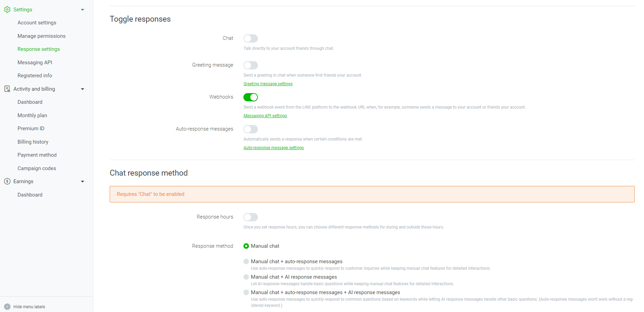The image size is (644, 312).
Task: Go to the Messaging API menu item
Action: click(x=35, y=63)
